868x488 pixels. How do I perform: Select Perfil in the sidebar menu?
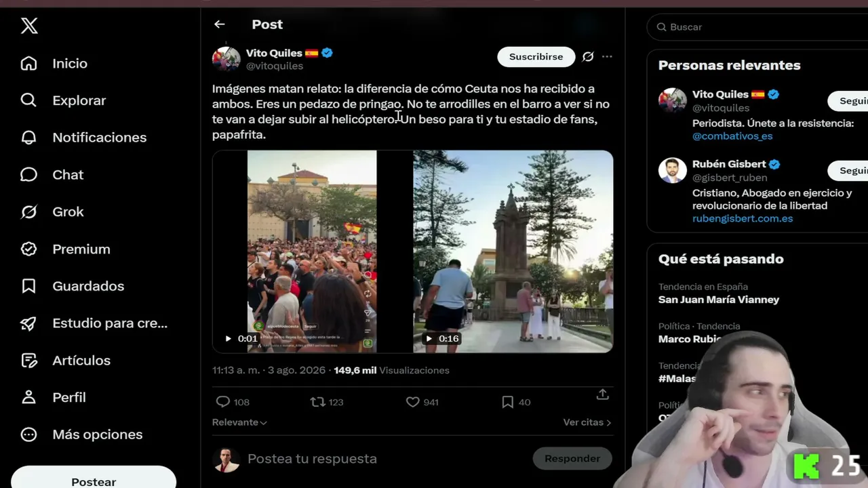pos(69,397)
